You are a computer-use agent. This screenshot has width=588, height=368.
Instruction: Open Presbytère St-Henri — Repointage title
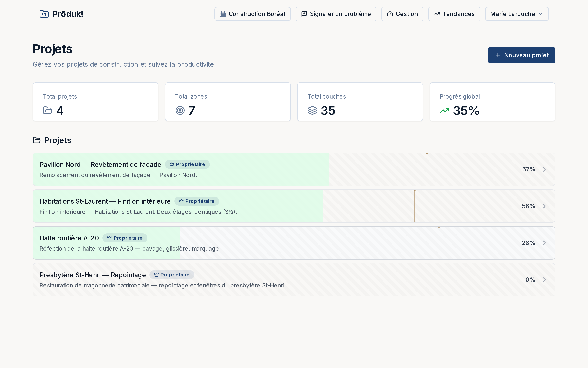click(x=92, y=275)
